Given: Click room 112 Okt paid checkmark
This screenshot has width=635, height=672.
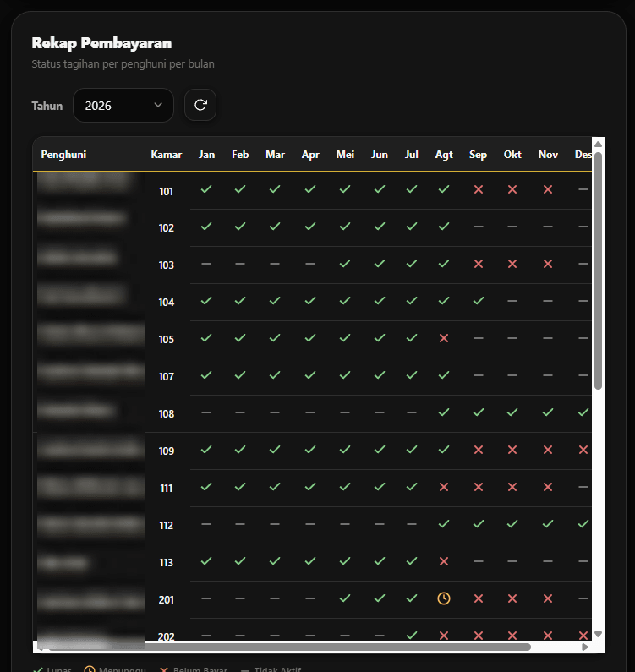Looking at the screenshot, I should 512,524.
